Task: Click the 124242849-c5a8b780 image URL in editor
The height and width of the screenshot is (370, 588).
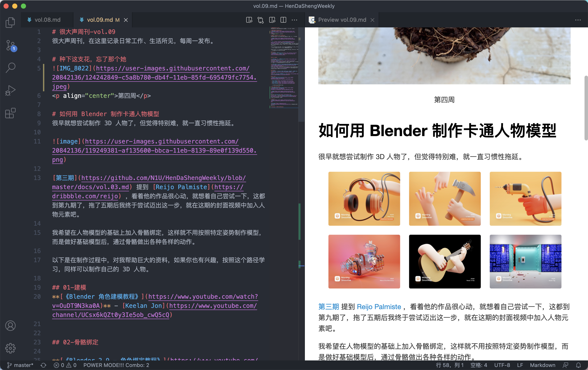Action: pos(154,78)
